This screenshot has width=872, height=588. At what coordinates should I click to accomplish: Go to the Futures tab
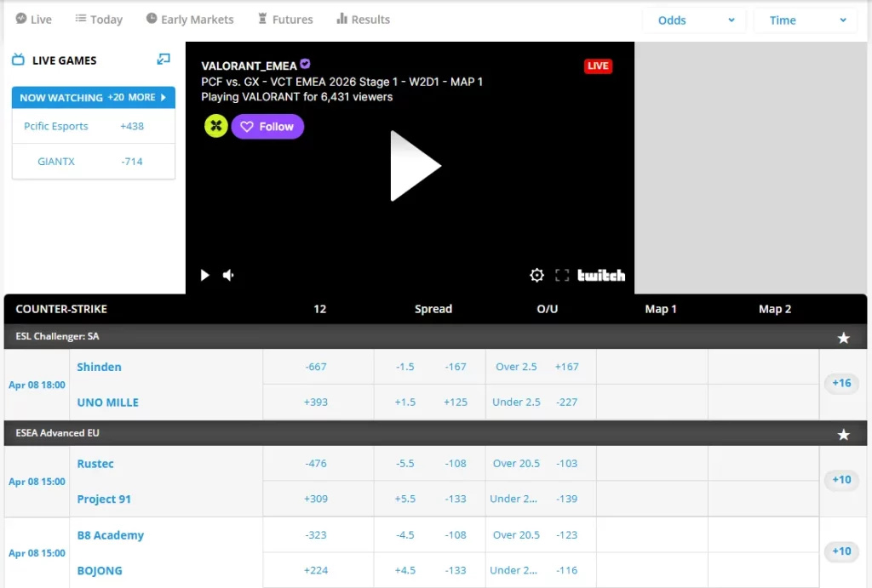(x=285, y=20)
